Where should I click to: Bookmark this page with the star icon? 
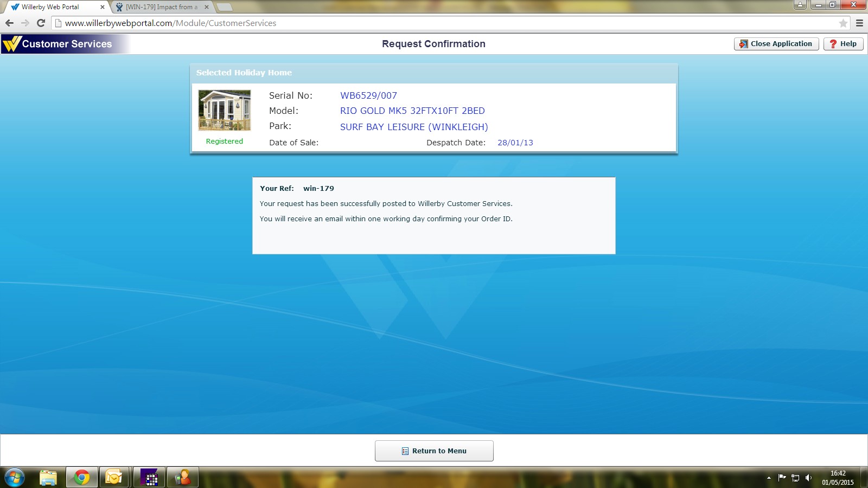(x=843, y=23)
